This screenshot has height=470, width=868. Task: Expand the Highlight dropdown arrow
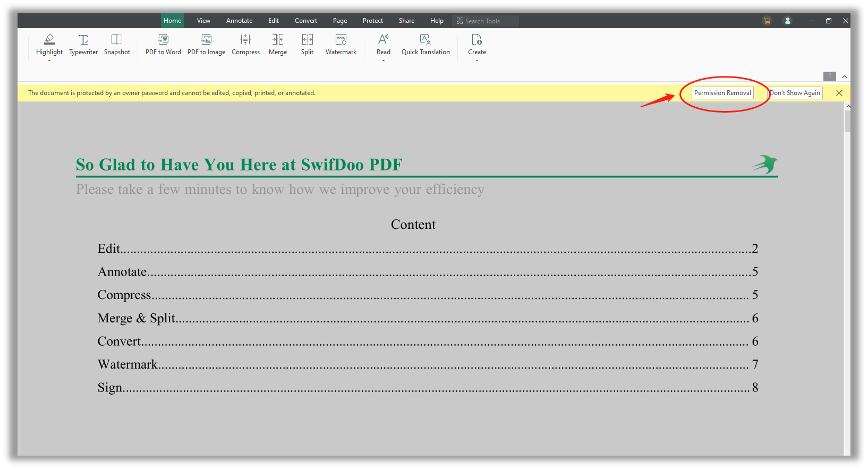coord(49,61)
